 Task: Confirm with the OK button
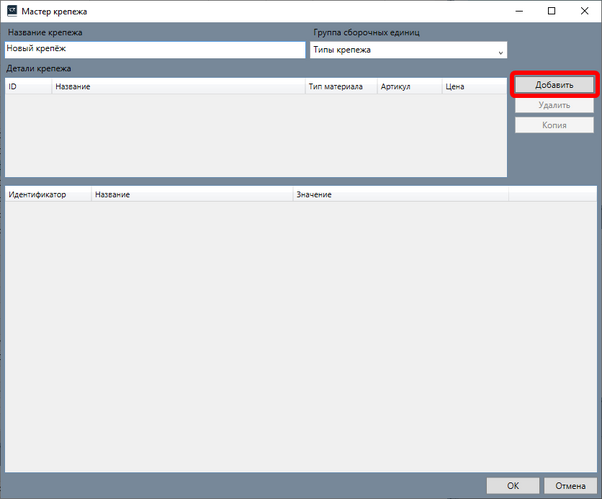click(x=513, y=486)
